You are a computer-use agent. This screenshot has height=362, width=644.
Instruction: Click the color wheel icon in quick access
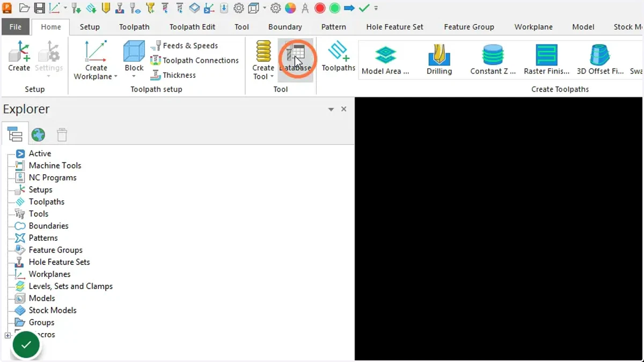[x=290, y=8]
